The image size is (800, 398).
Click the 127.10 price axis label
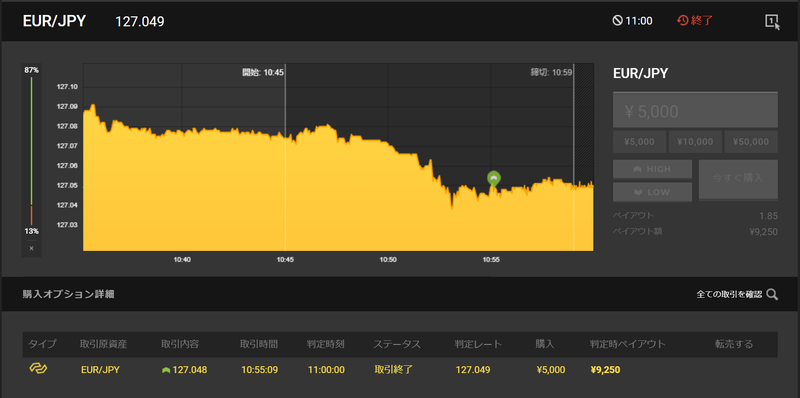click(x=67, y=87)
